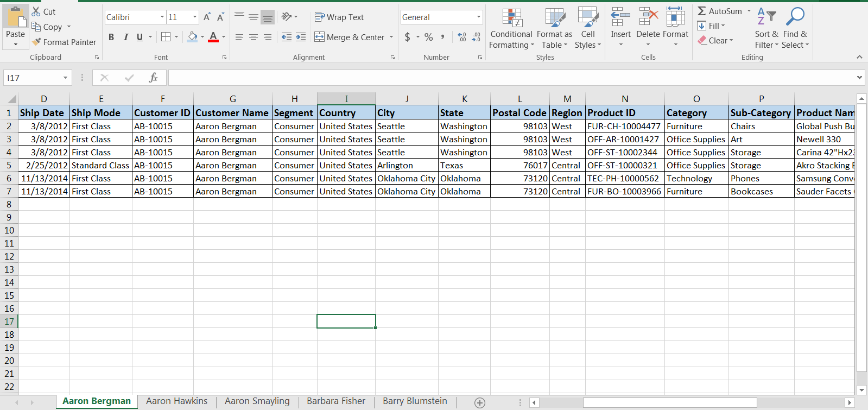Open the Number format dialog launcher

[x=480, y=58]
